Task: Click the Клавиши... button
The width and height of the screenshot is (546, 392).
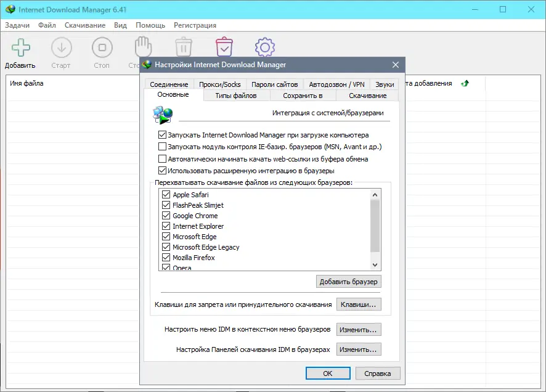Action: [x=359, y=304]
